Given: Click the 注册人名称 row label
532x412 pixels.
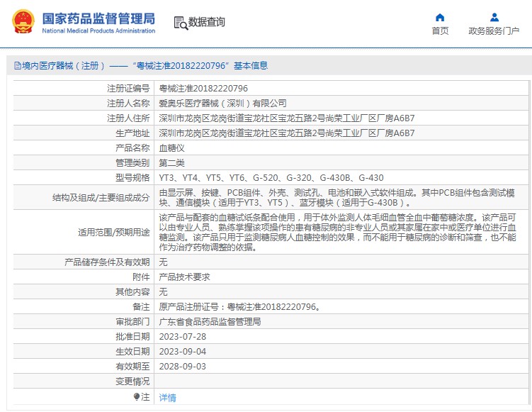Looking at the screenshot, I should click(x=128, y=104).
